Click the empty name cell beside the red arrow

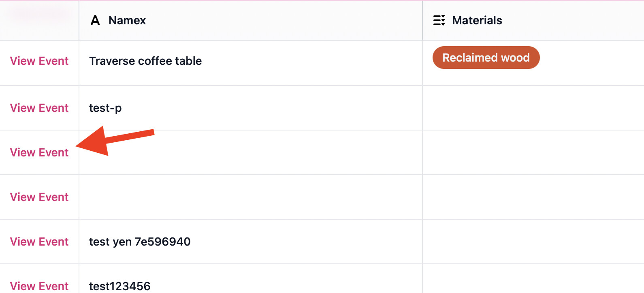point(251,152)
